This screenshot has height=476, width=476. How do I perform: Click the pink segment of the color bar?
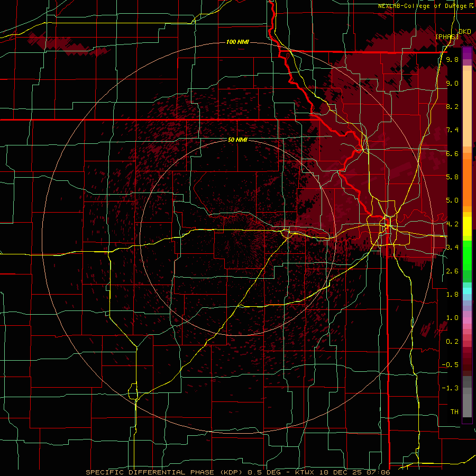(467, 321)
